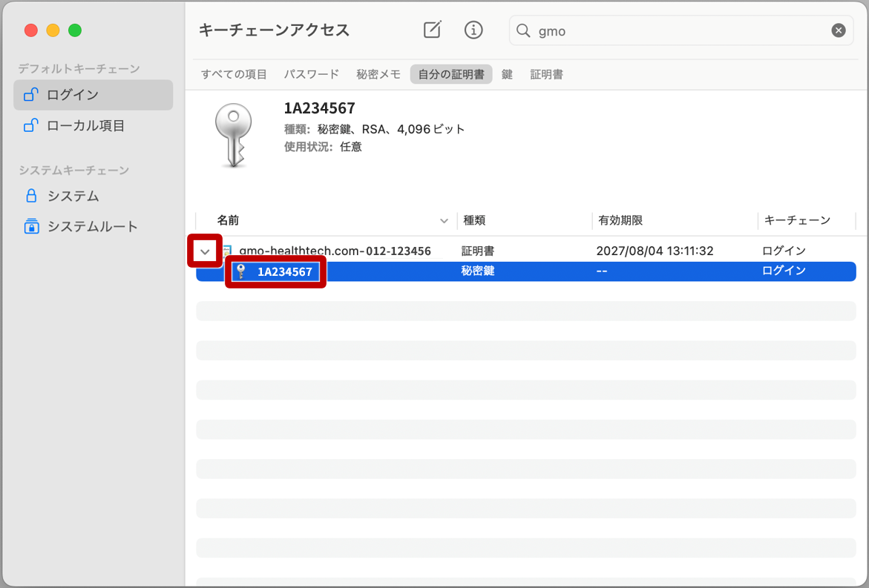The height and width of the screenshot is (588, 869).
Task: Select the gmo-healthtech.com-012-123456 certificate
Action: pyautogui.click(x=335, y=251)
